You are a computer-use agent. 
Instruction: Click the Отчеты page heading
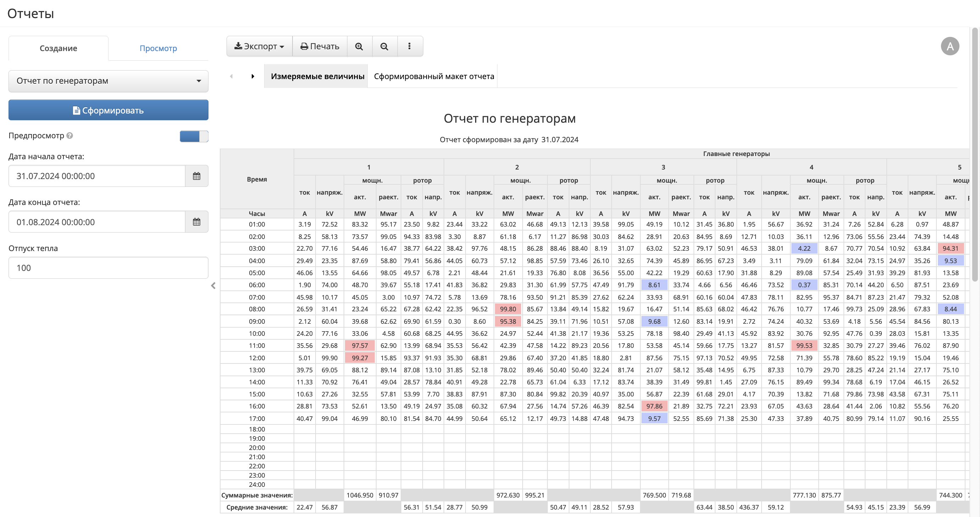tap(30, 14)
